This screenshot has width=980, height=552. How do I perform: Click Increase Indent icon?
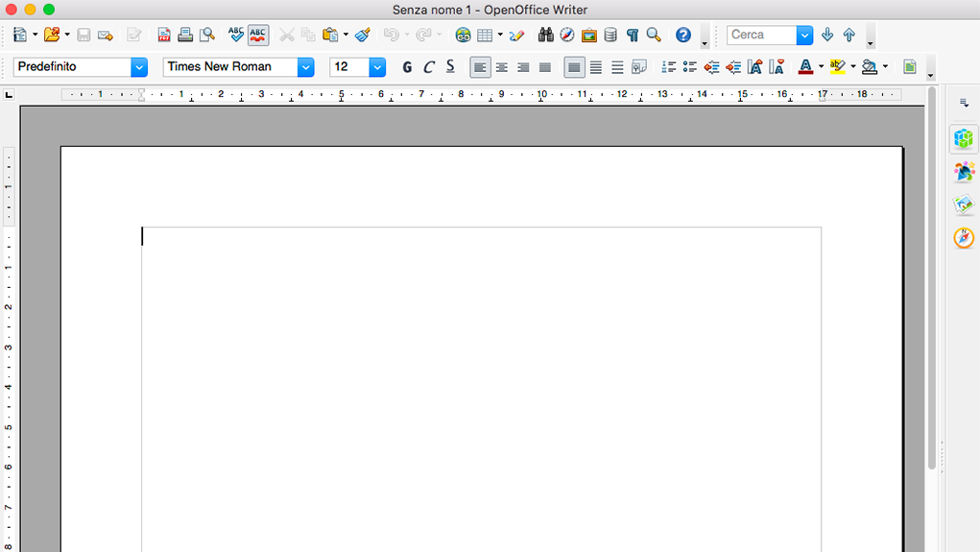coord(733,67)
